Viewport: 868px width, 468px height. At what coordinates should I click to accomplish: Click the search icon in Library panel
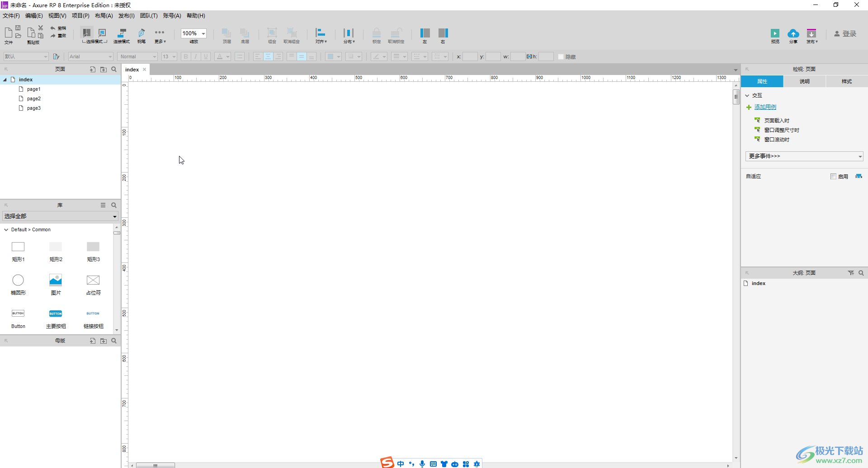click(x=114, y=205)
